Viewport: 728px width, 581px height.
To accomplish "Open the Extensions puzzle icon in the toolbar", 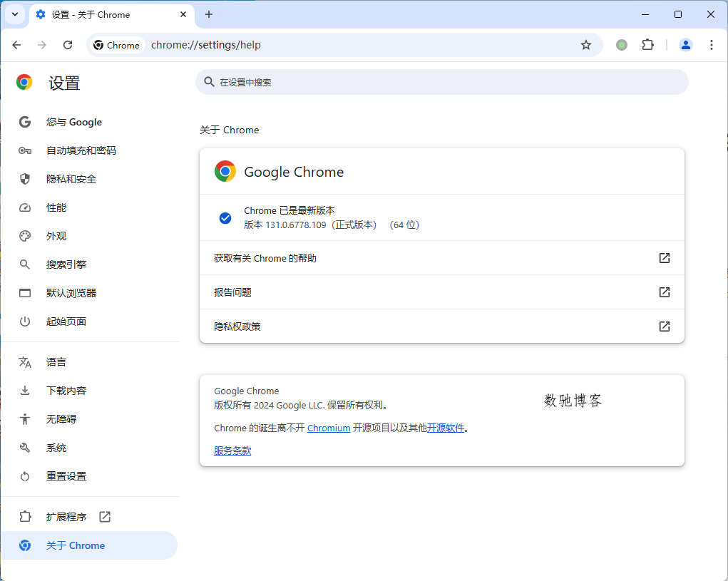I will (647, 45).
